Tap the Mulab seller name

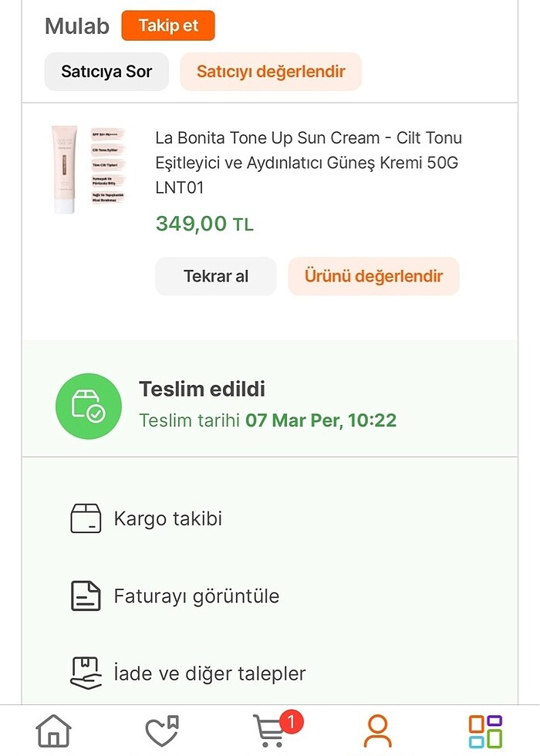pos(77,26)
